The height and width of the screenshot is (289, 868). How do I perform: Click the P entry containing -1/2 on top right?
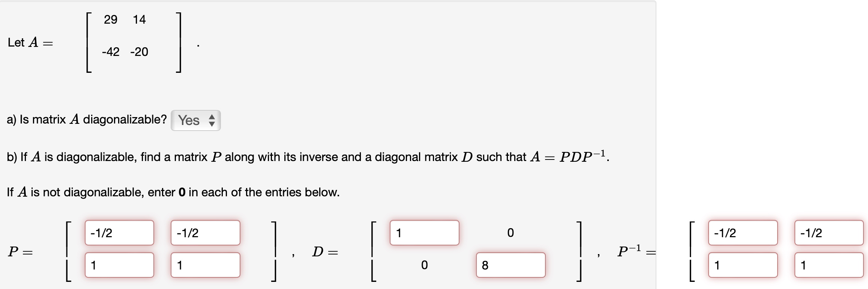pos(205,233)
